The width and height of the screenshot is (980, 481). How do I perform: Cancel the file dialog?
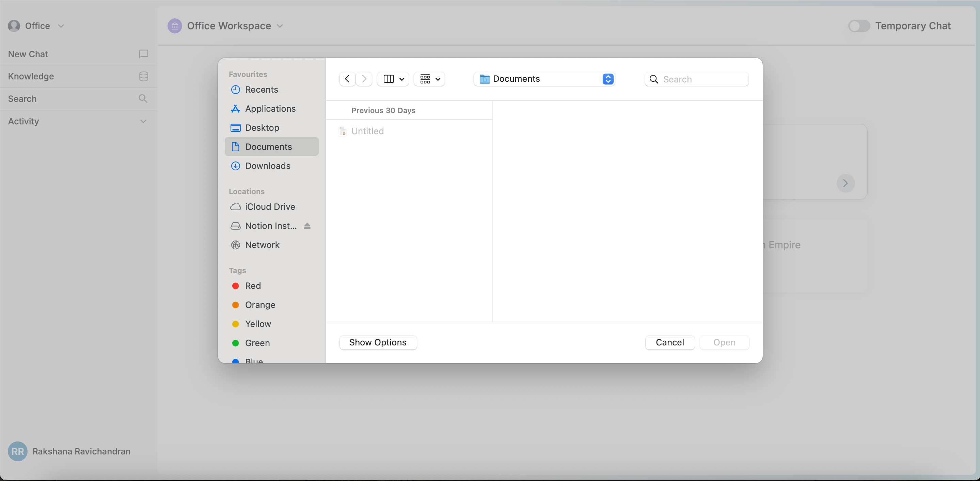pyautogui.click(x=669, y=342)
